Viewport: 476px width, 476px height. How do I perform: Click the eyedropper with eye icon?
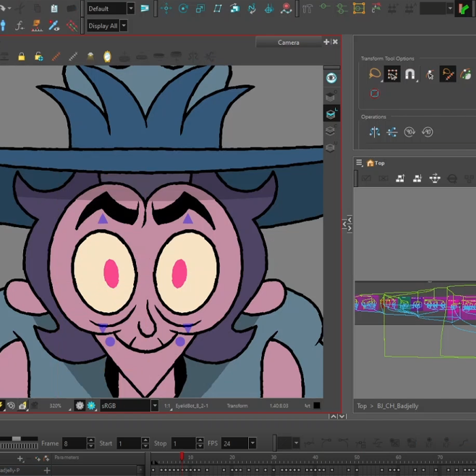pos(54,26)
